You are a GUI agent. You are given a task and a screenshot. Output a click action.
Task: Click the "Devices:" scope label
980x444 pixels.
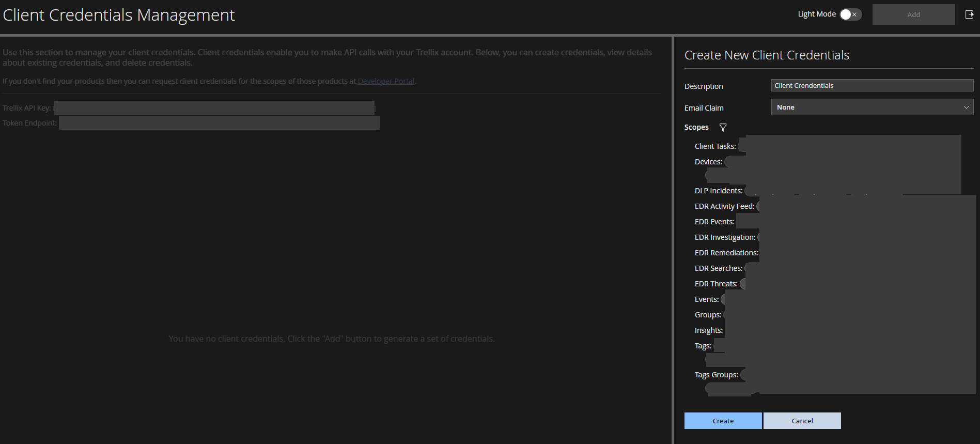708,162
